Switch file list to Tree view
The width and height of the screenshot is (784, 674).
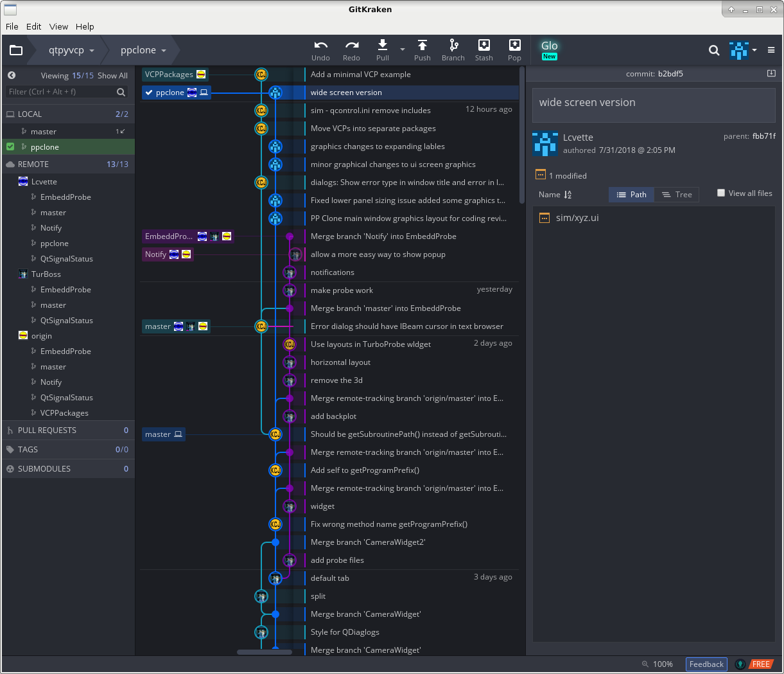pyautogui.click(x=677, y=195)
